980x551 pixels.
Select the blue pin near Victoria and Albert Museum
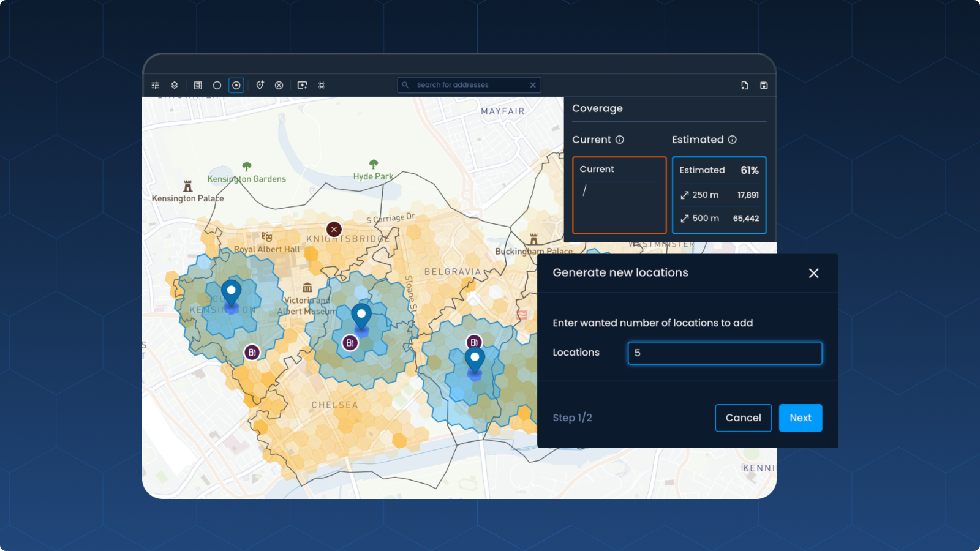[361, 317]
